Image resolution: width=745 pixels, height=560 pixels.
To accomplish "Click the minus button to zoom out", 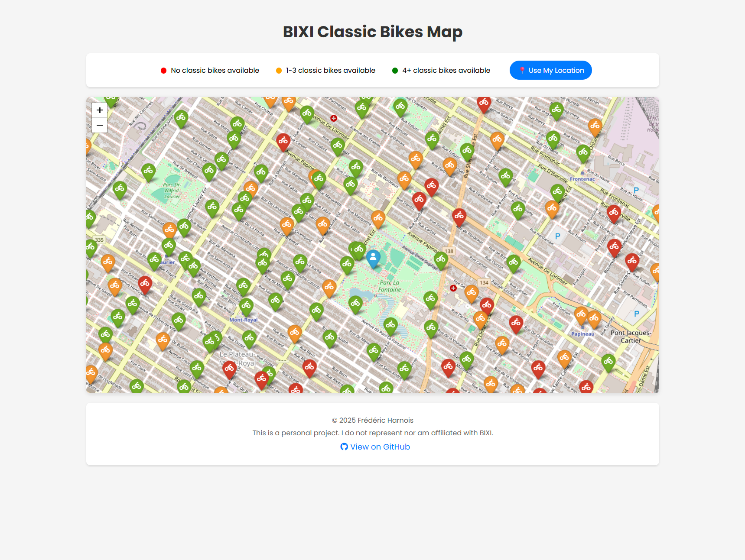I will click(x=99, y=126).
